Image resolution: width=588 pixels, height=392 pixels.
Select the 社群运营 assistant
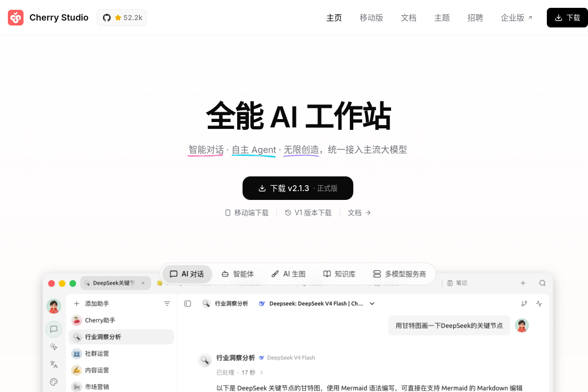pyautogui.click(x=122, y=354)
